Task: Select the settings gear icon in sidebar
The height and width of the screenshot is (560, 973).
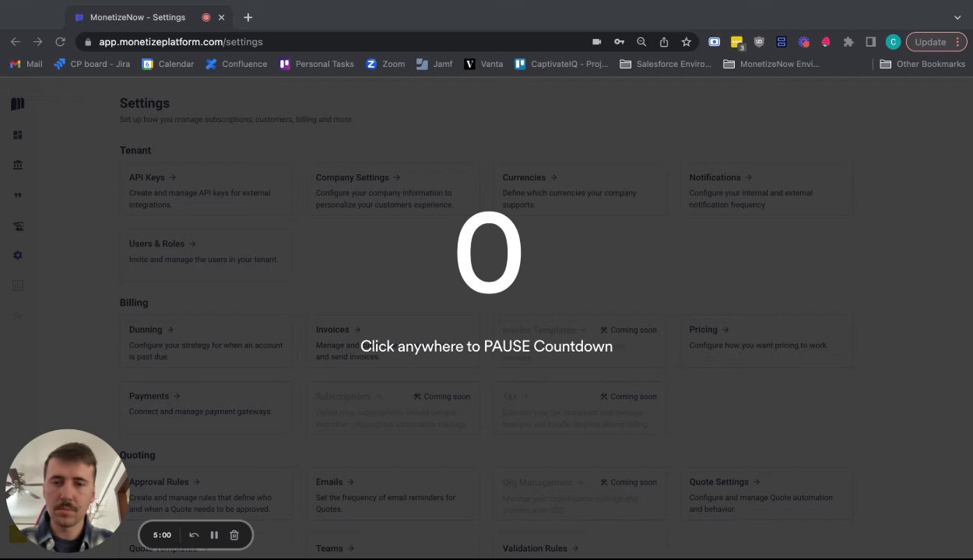Action: tap(18, 256)
